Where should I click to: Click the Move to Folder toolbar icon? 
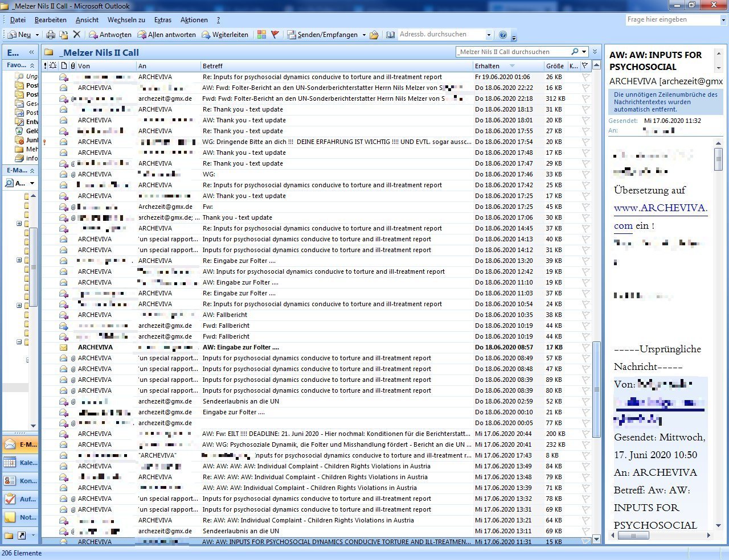(64, 35)
